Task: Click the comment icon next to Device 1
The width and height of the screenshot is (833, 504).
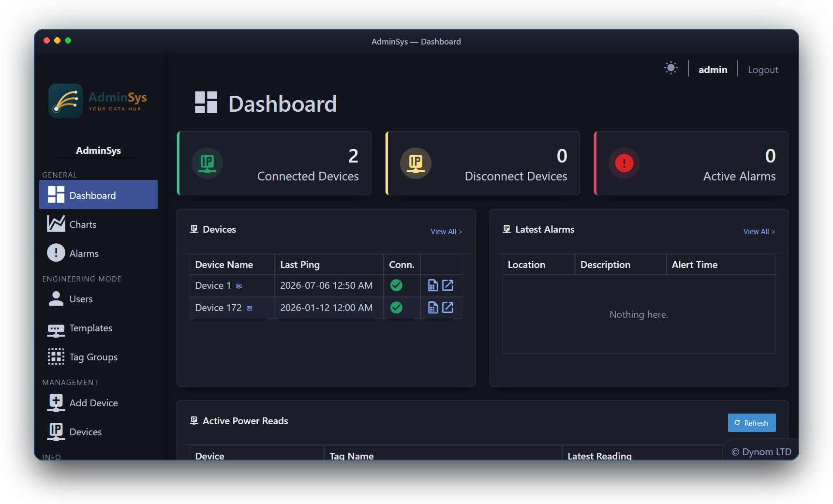Action: tap(238, 286)
